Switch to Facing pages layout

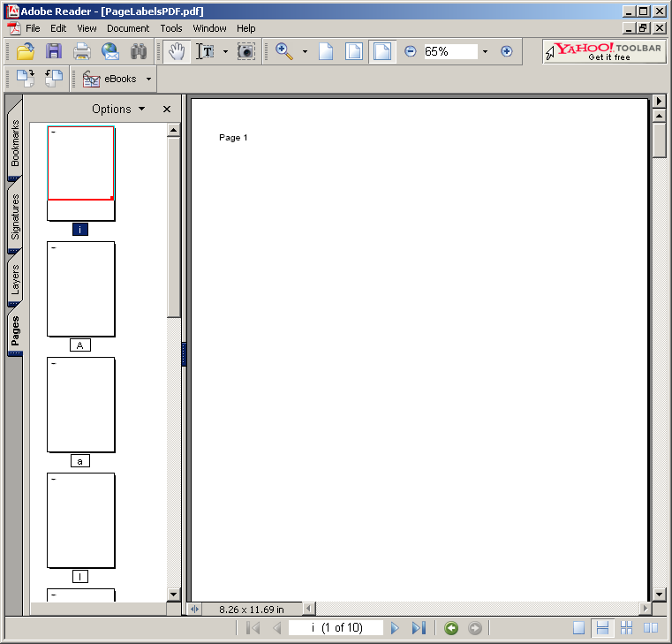pyautogui.click(x=651, y=628)
